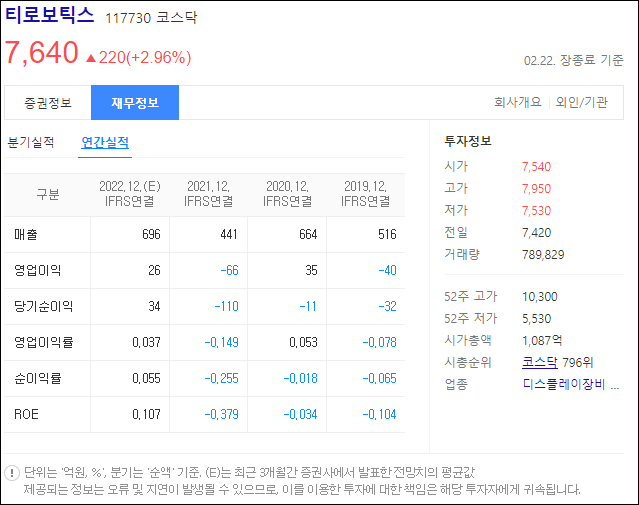The width and height of the screenshot is (639, 505).
Task: Click 영업이익 value 26
Action: coord(154,270)
